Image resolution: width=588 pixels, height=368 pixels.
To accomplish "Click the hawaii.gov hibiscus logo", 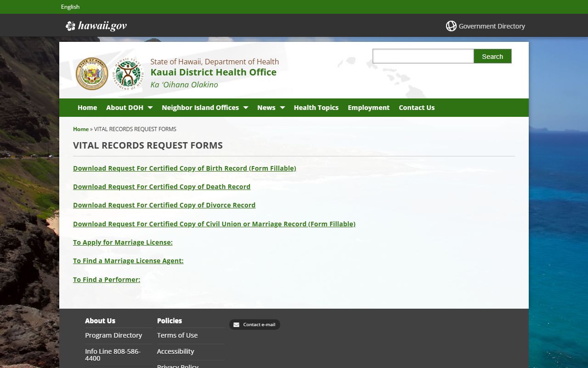I will (96, 26).
